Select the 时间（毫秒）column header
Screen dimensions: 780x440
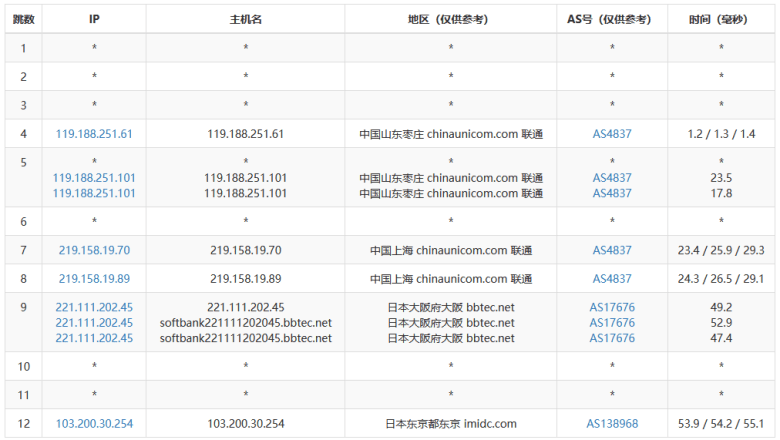click(721, 19)
